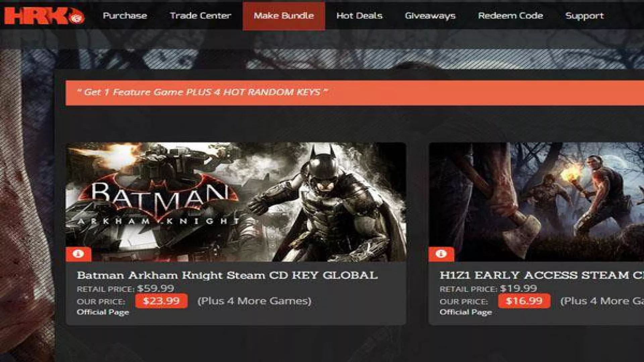Click H1Z1 Early Access Steam title
The width and height of the screenshot is (644, 362).
click(x=541, y=275)
